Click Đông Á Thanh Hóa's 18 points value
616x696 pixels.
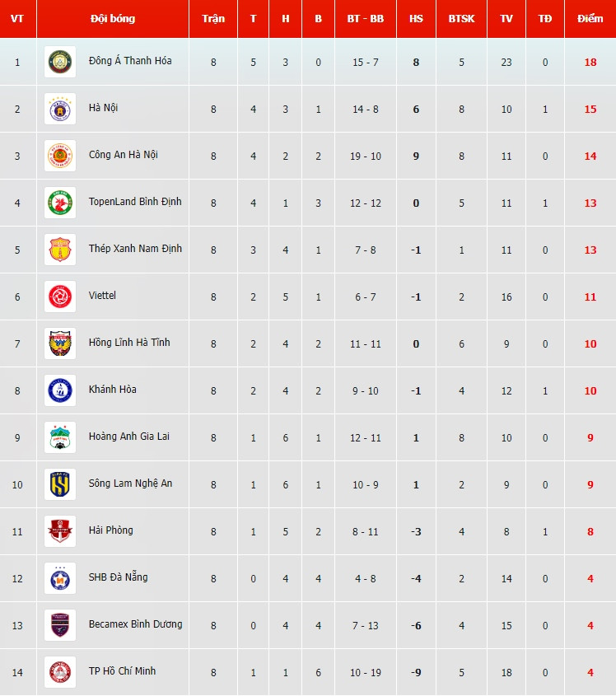(x=590, y=62)
